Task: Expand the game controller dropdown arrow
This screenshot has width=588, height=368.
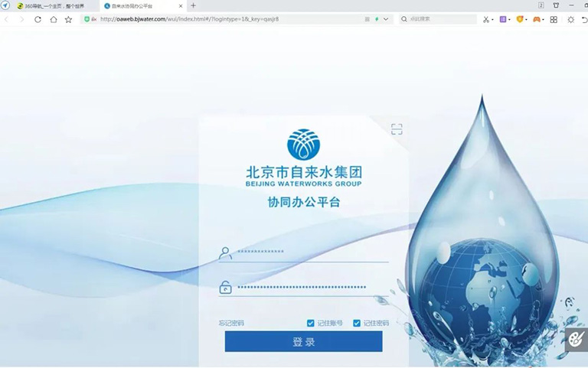Action: [543, 20]
